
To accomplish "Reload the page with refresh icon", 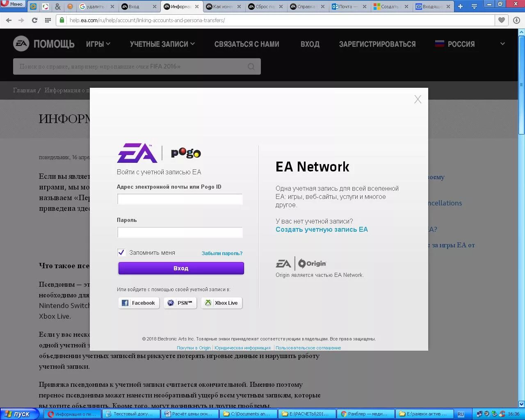I will point(35,20).
